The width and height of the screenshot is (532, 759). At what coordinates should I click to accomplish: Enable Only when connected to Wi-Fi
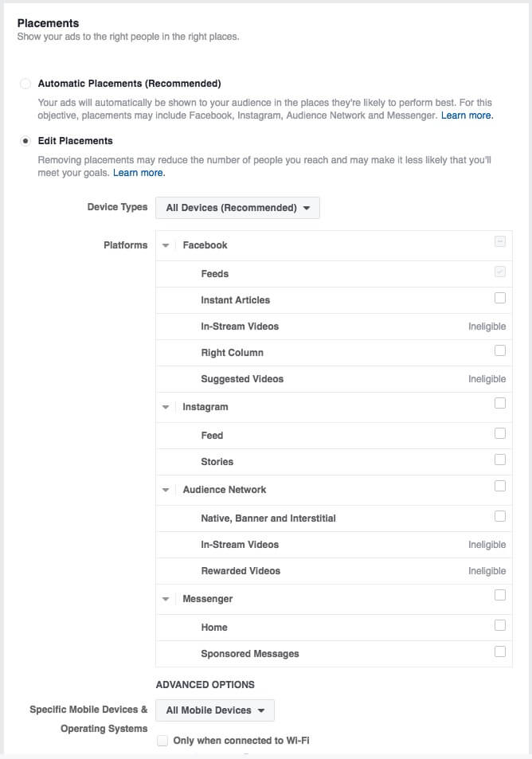162,741
